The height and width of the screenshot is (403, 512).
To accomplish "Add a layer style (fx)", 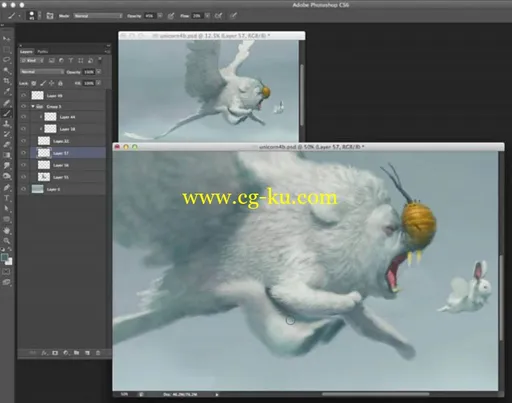I will [x=44, y=353].
